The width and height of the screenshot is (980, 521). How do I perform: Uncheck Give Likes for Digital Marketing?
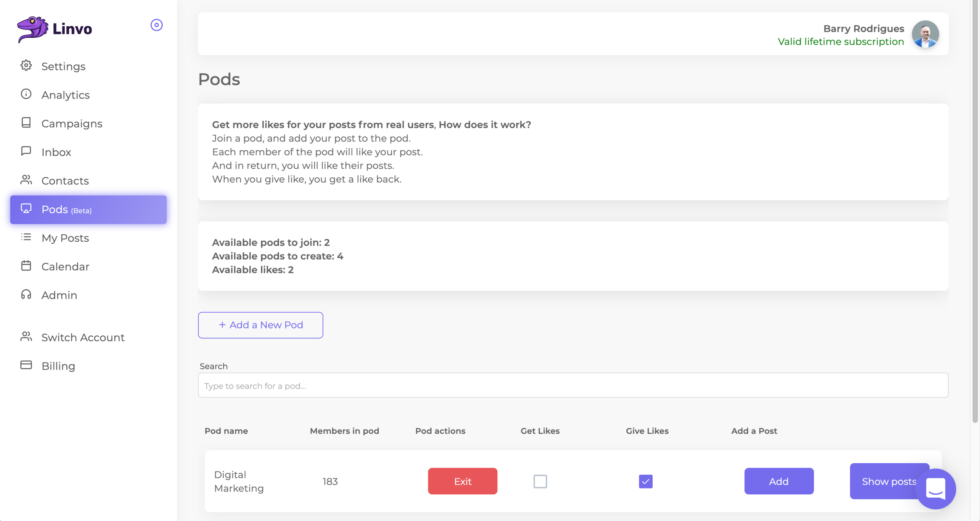(x=645, y=481)
